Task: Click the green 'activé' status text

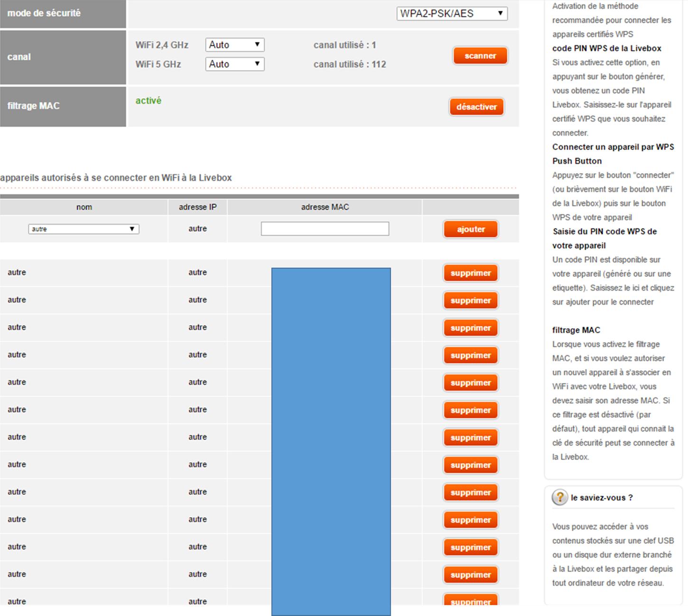Action: pyautogui.click(x=149, y=101)
